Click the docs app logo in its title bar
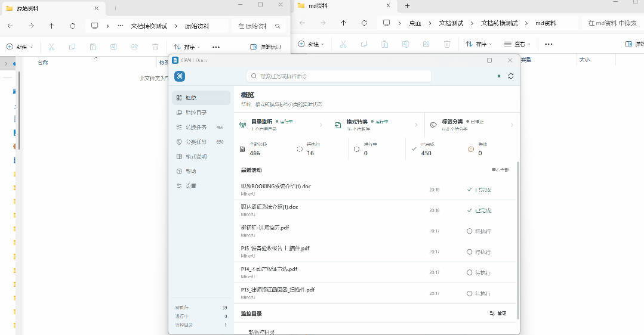The width and height of the screenshot is (644, 335). [175, 60]
